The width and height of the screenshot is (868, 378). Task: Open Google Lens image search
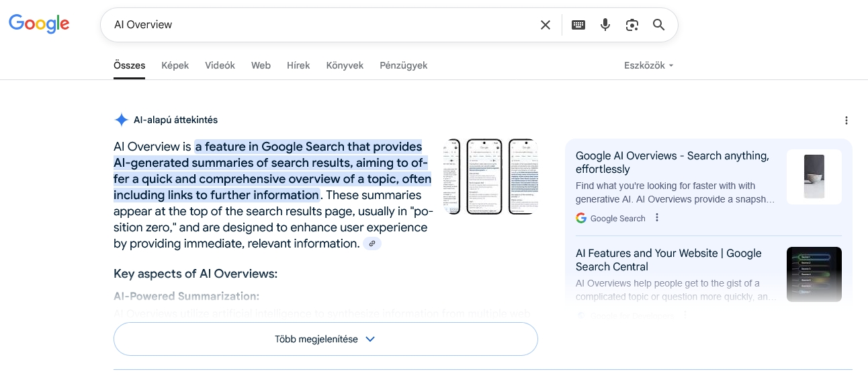coord(632,25)
